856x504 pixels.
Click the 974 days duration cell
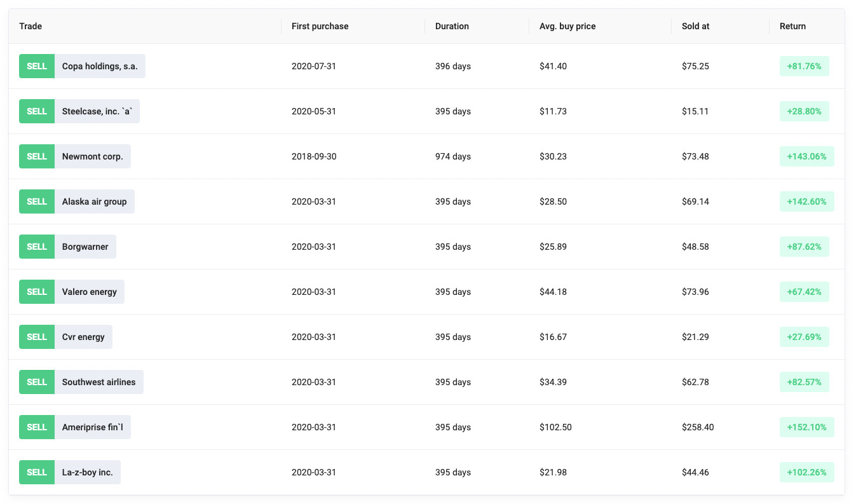pyautogui.click(x=453, y=156)
